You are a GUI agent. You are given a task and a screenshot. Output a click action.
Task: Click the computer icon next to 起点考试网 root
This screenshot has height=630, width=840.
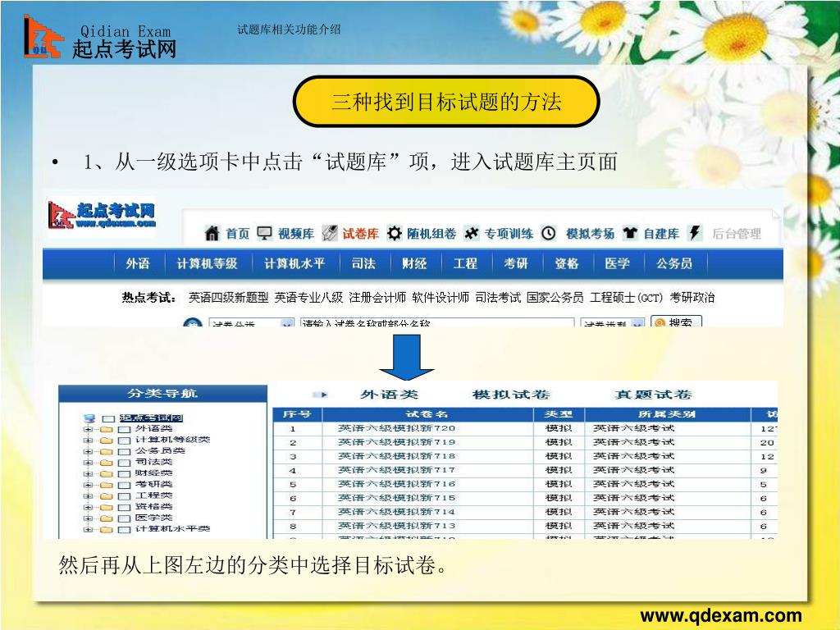click(89, 418)
